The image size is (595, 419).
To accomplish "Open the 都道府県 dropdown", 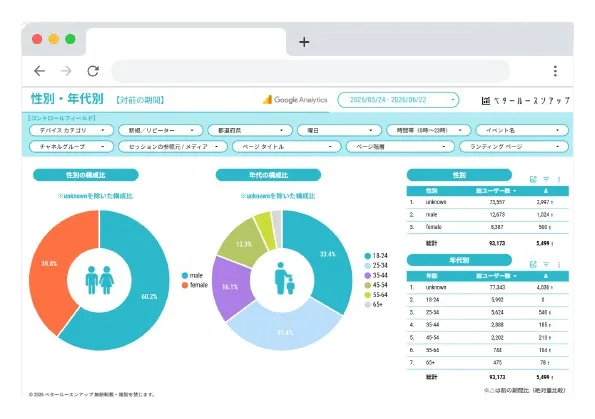I will [250, 130].
